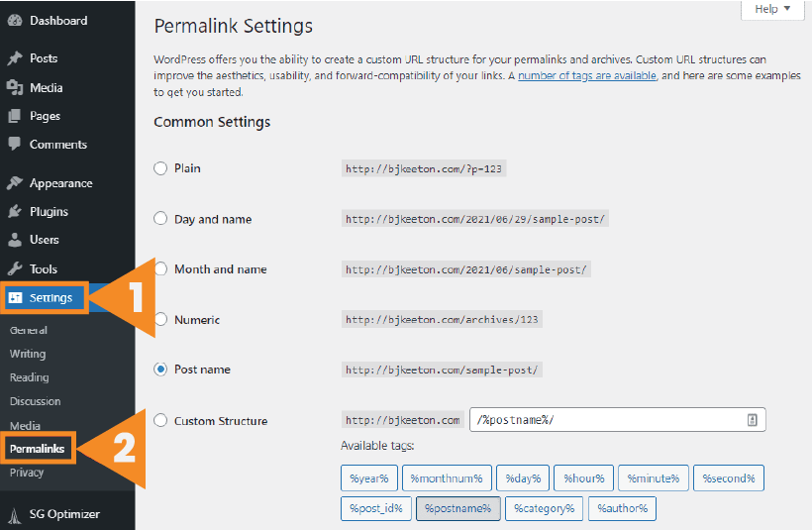Choose the Month and name radio button
The height and width of the screenshot is (530, 812).
pos(161,268)
